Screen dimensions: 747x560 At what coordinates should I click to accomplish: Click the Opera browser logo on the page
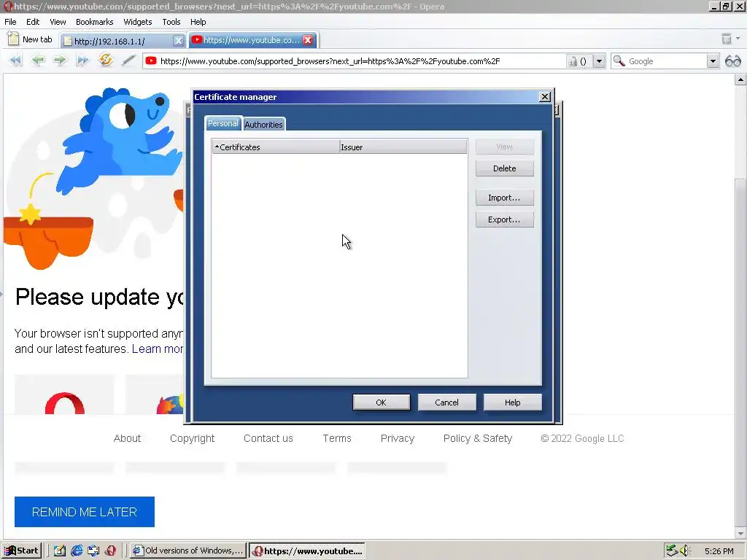(65, 403)
